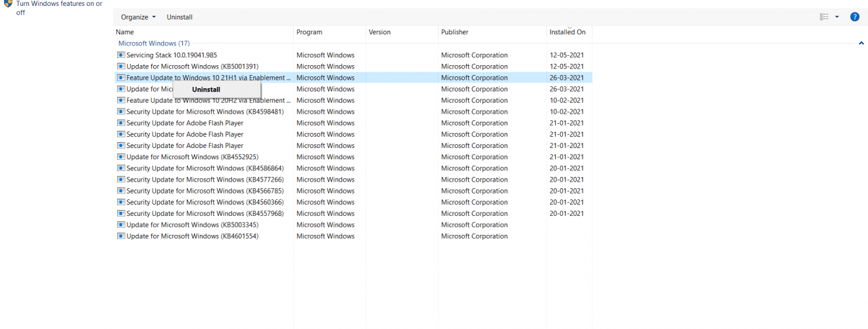Viewport: 868px width, 329px height.
Task: Click the icon beside the KB4586864 security update
Action: 121,168
